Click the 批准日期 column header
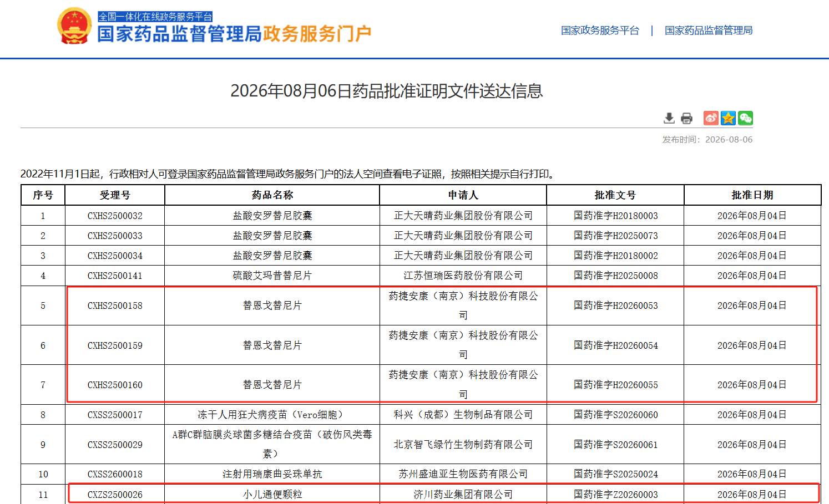 [x=752, y=195]
